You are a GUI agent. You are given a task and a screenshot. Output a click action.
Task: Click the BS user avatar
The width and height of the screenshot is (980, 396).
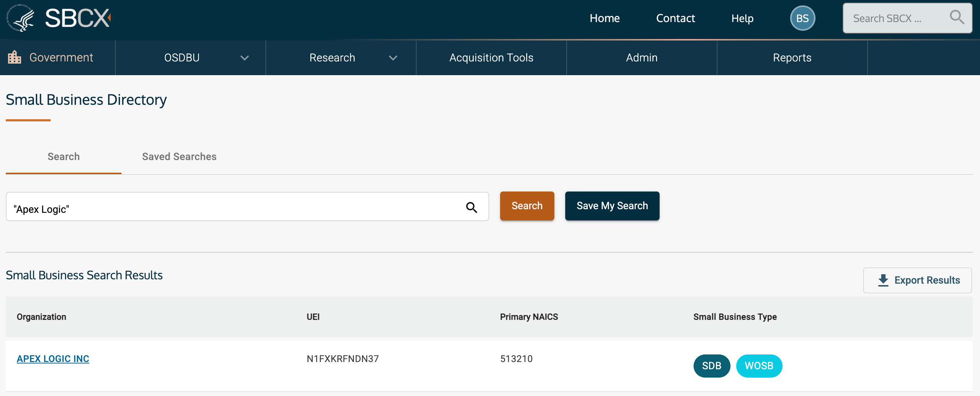click(802, 18)
